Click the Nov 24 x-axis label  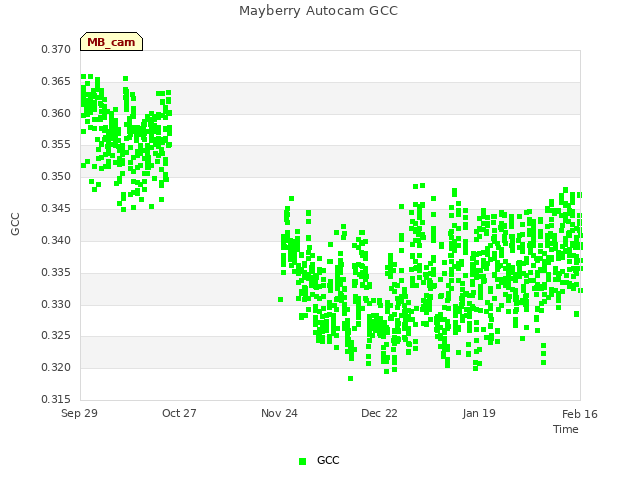point(279,413)
